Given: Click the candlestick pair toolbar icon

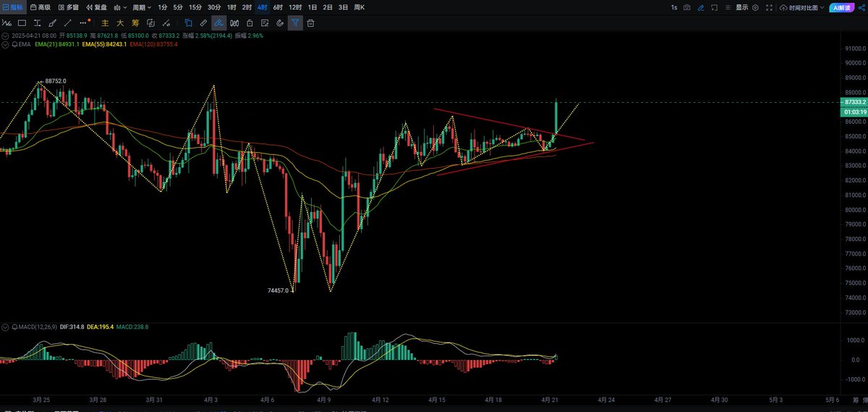Looking at the screenshot, I should (x=234, y=23).
